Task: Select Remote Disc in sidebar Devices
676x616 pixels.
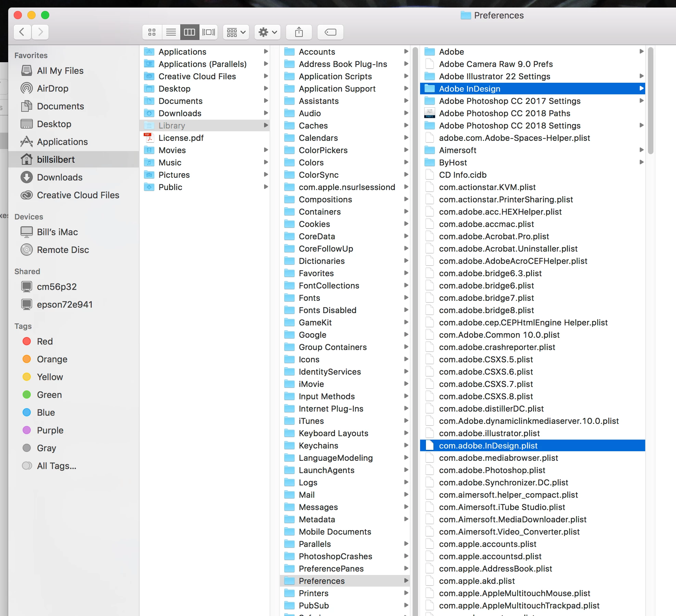Action: (63, 250)
